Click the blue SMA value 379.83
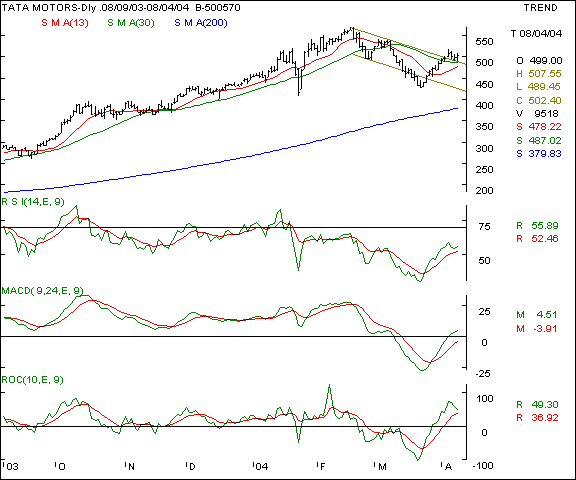 coord(545,154)
